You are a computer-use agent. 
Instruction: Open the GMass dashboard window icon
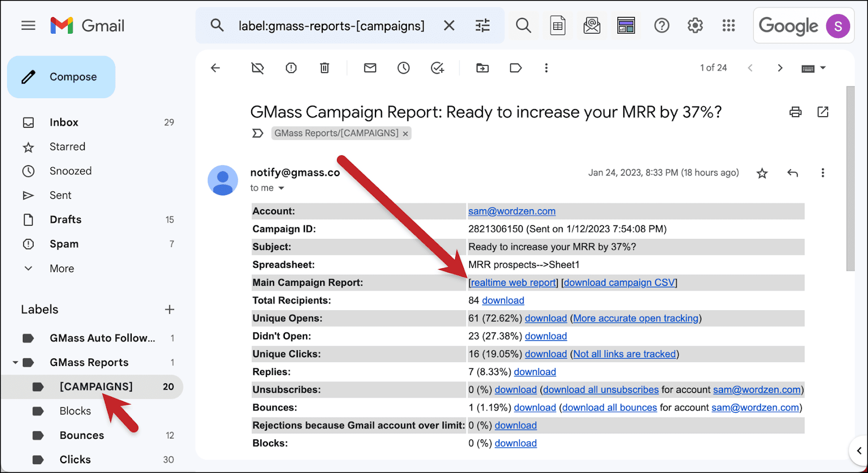point(626,26)
